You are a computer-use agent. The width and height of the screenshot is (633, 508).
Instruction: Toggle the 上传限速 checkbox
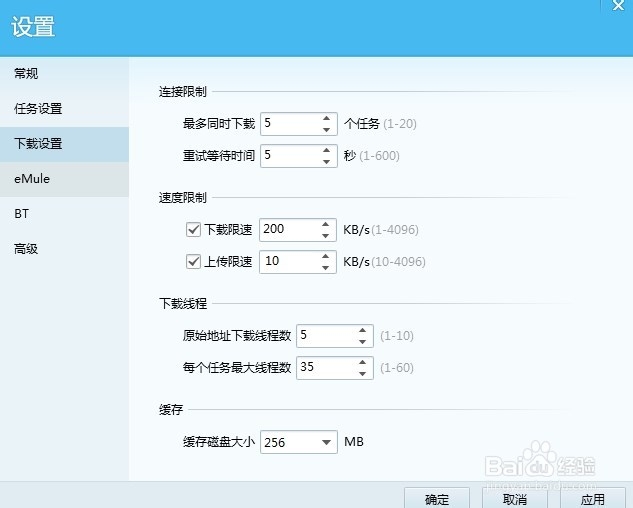(x=193, y=262)
